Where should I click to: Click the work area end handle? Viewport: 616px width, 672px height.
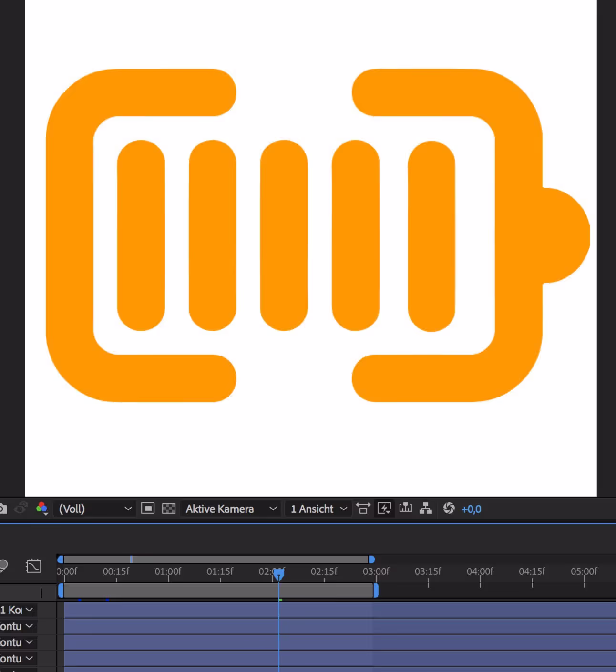point(376,591)
